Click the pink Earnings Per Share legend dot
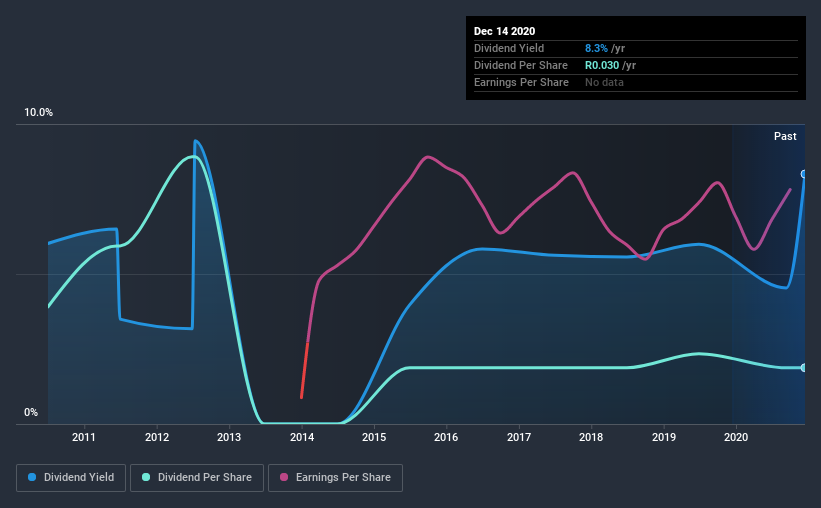The image size is (821, 508). point(284,477)
